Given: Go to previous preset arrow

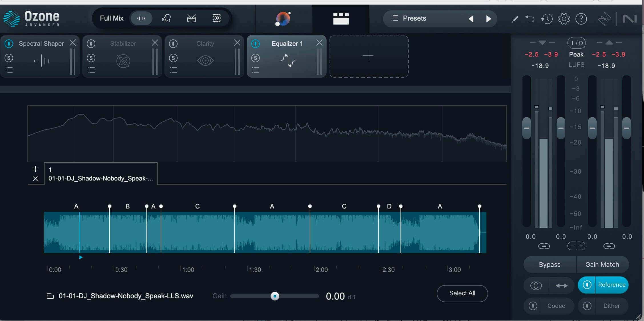Looking at the screenshot, I should (x=471, y=19).
